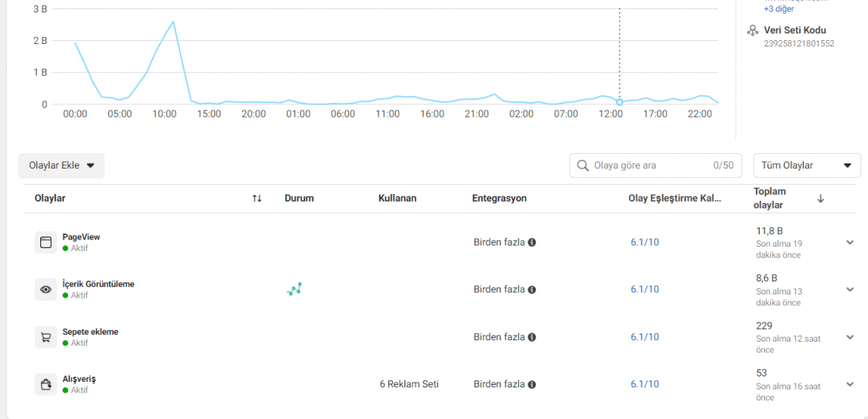Open the Olaylar Ekle dropdown button
The width and height of the screenshot is (868, 419).
coord(61,165)
